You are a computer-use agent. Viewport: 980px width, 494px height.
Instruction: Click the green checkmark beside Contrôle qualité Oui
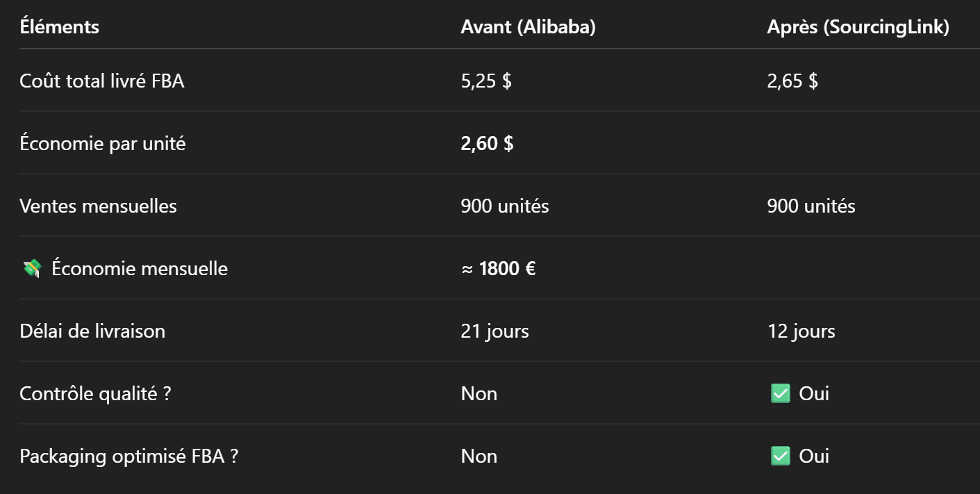click(x=781, y=394)
